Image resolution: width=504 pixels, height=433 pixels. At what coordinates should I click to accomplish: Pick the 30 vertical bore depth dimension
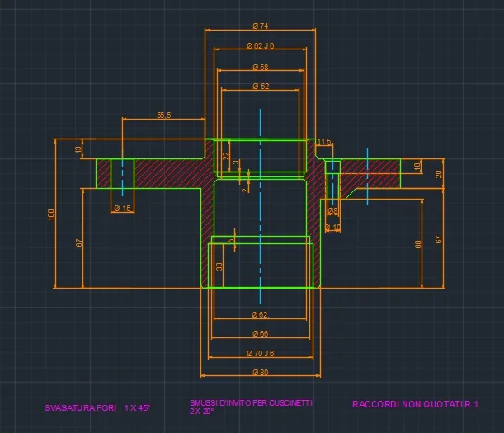coord(219,266)
